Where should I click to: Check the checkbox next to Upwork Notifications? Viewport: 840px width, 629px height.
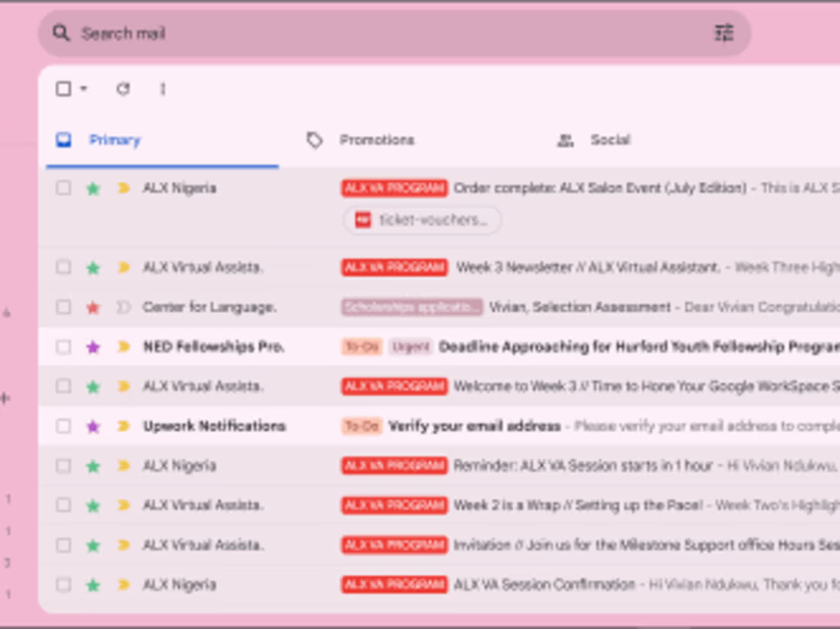(63, 426)
